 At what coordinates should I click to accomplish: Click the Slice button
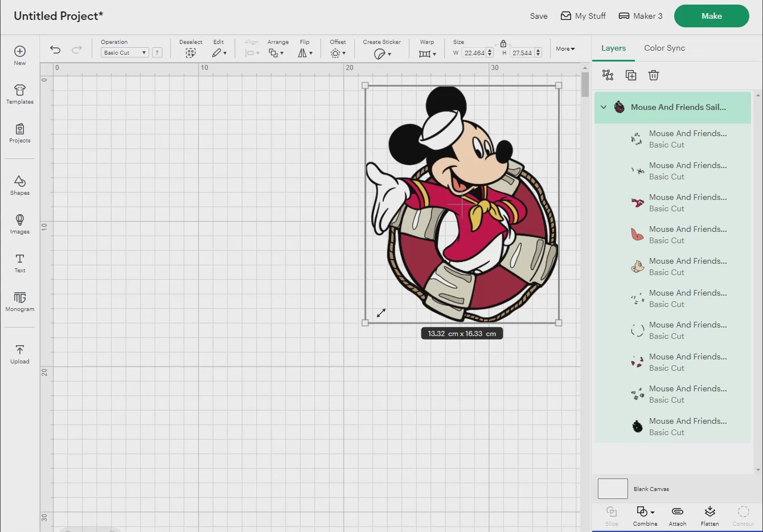612,515
